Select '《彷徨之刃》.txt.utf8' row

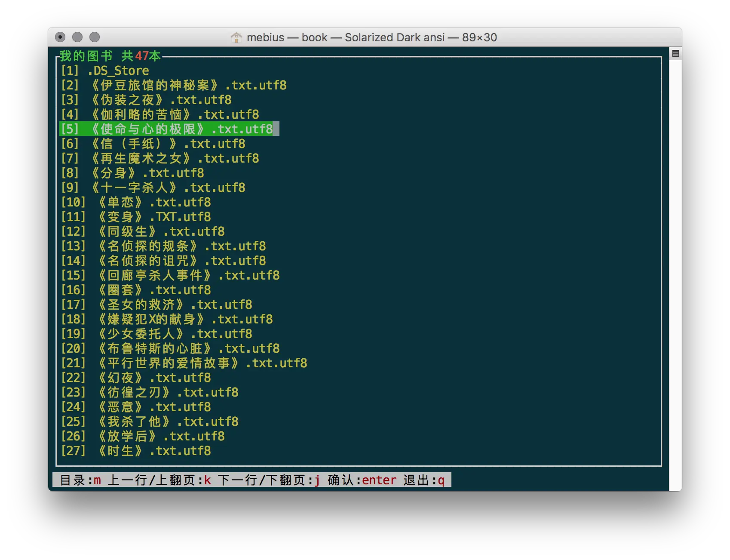click(x=150, y=392)
